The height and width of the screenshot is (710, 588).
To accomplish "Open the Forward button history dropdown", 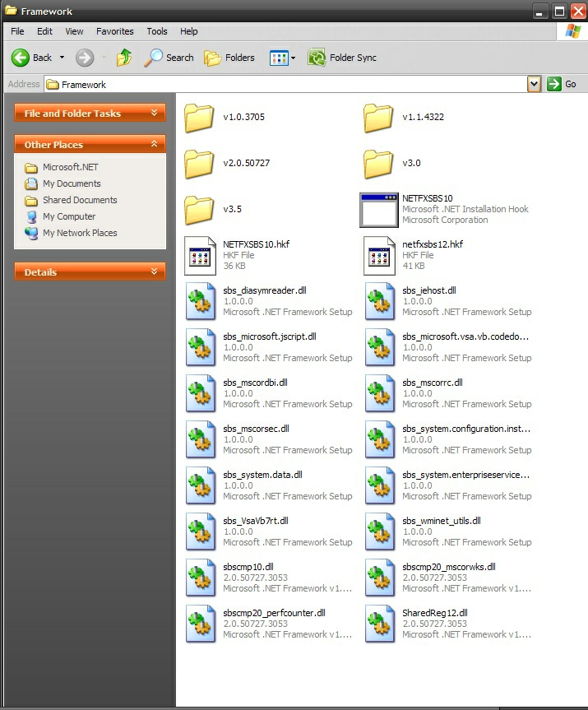I will (x=104, y=58).
